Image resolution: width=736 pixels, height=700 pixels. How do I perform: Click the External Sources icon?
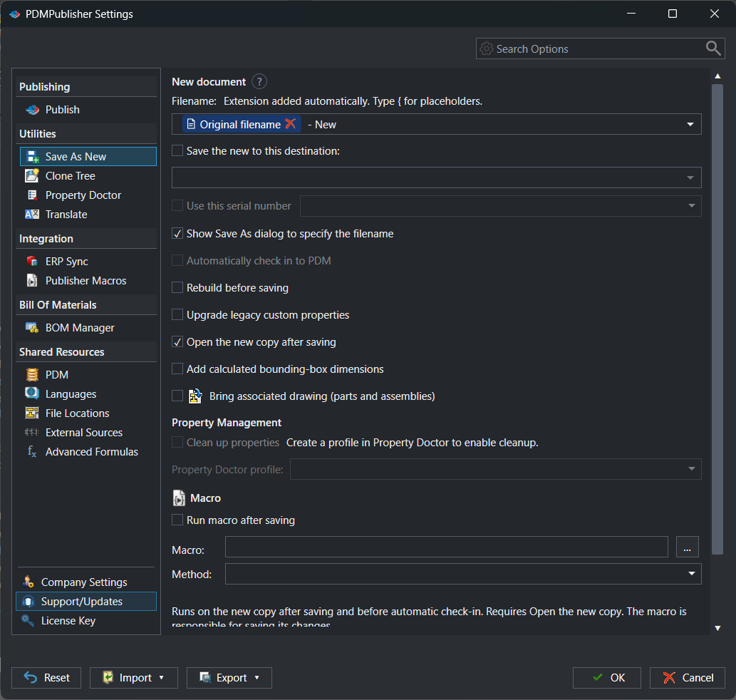point(31,433)
